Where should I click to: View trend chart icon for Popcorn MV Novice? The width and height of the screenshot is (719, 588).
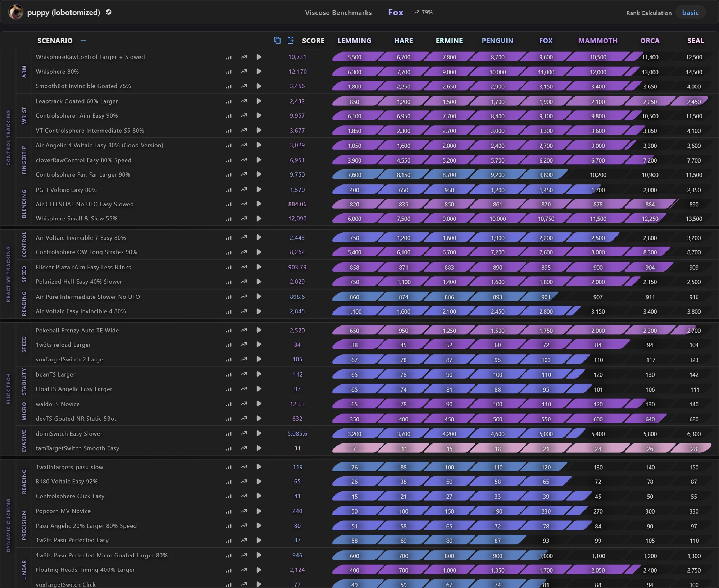pos(244,511)
